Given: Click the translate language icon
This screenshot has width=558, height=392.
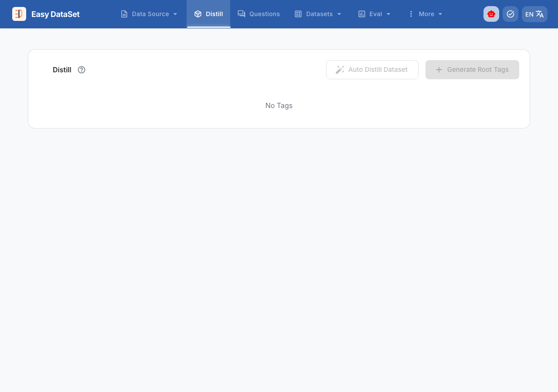Looking at the screenshot, I should [540, 14].
